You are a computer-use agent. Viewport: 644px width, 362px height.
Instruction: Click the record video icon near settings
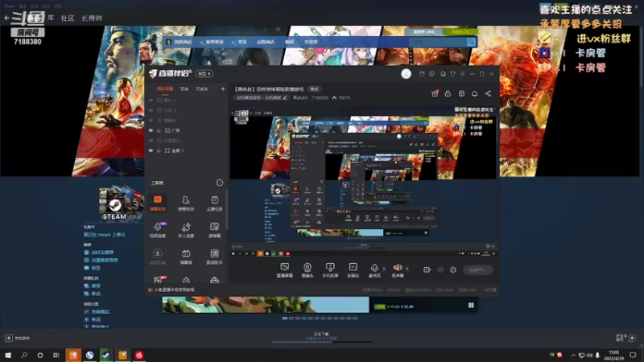(427, 269)
